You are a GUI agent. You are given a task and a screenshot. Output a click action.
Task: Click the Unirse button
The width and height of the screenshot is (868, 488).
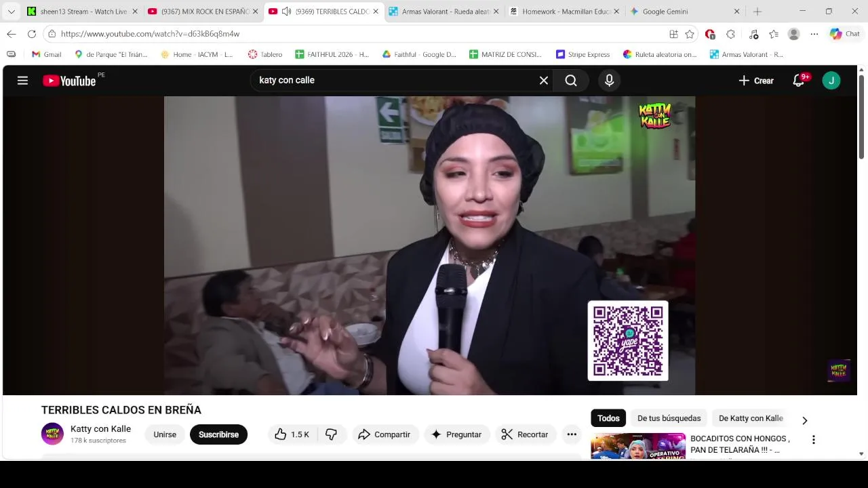(165, 434)
